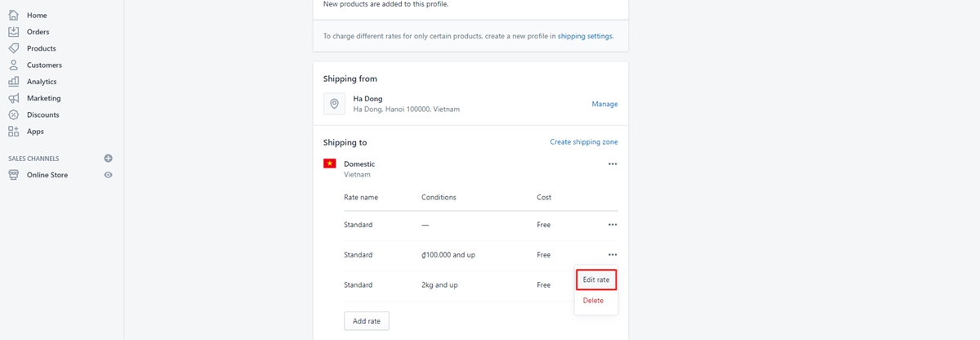Image resolution: width=980 pixels, height=340 pixels.
Task: Open the Orders icon in sidebar
Action: (x=14, y=32)
